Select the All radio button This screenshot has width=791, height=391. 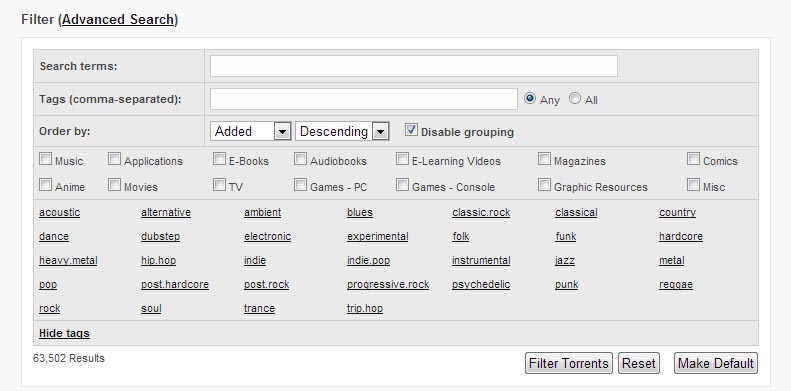[x=575, y=98]
